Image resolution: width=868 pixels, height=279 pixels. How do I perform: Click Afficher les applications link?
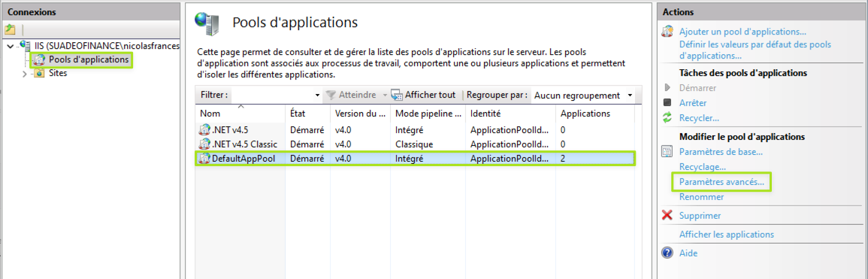click(726, 234)
